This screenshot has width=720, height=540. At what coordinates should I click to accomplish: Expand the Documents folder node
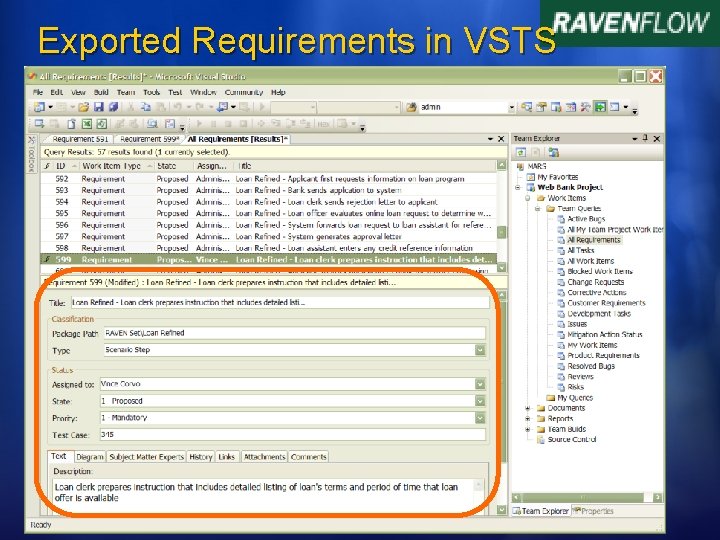[x=528, y=408]
